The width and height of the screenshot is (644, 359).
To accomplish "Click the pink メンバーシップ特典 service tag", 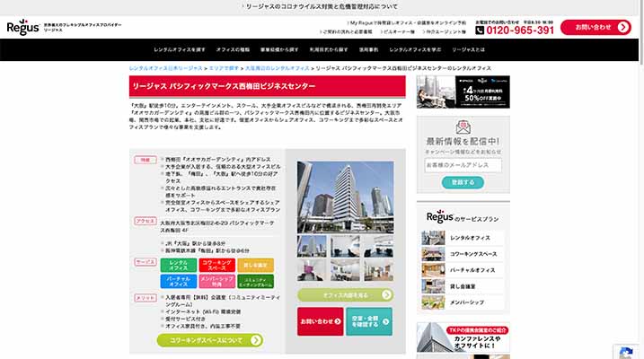I will click(216, 281).
